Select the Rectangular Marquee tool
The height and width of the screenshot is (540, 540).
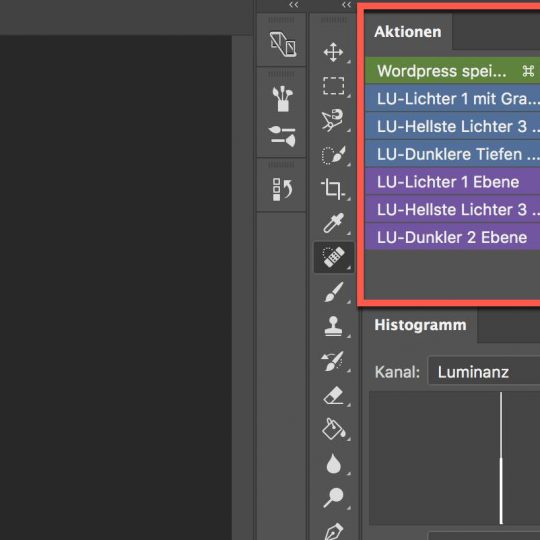[333, 85]
